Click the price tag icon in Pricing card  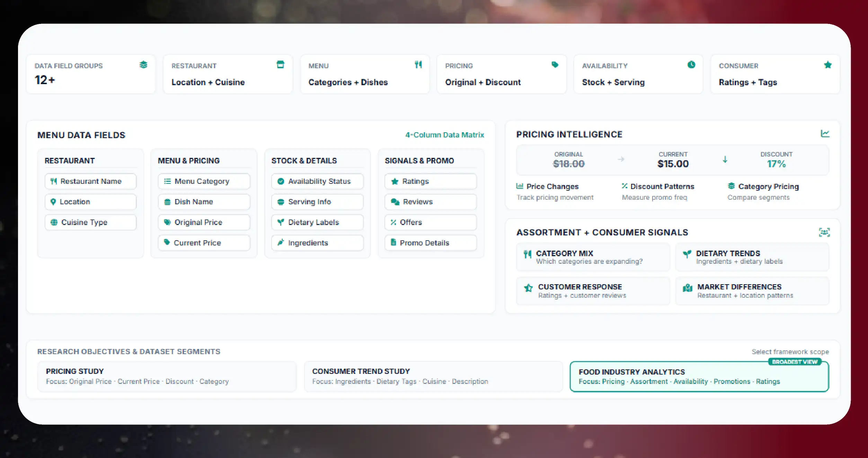point(555,64)
